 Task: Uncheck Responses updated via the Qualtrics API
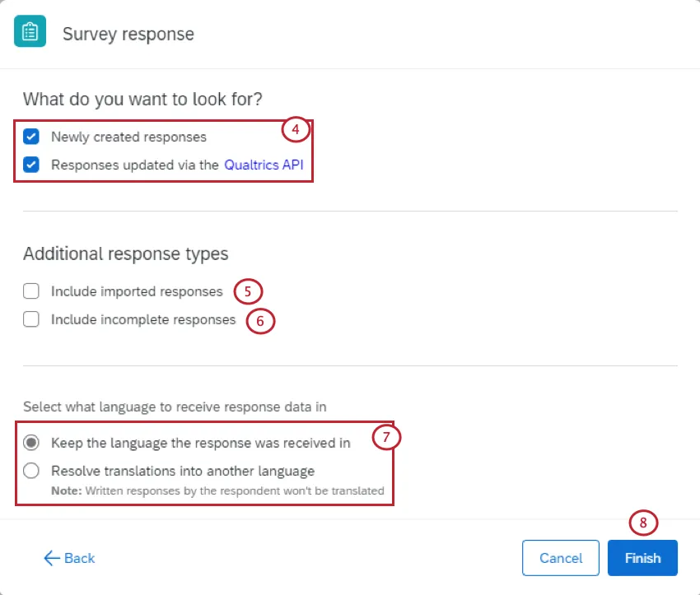31,165
